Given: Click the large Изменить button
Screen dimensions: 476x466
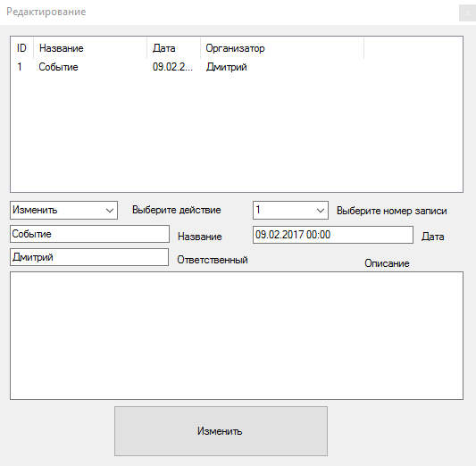Looking at the screenshot, I should coord(221,431).
